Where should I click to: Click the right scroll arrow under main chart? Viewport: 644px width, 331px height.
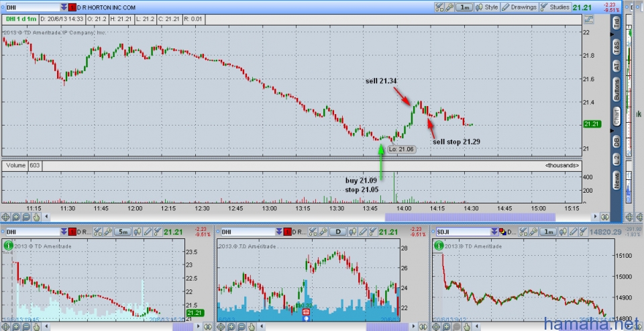pos(594,217)
